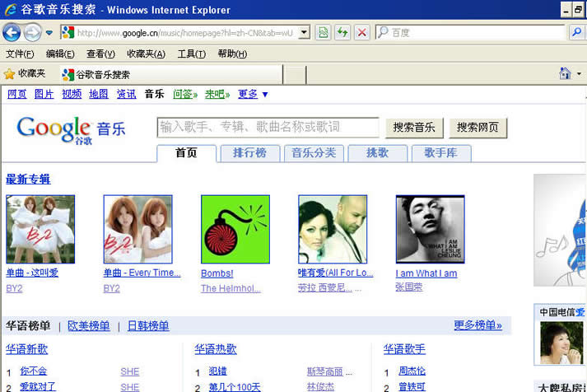
Task: Click the 单曲 - 这叫爱 album cover
Action: click(x=40, y=229)
